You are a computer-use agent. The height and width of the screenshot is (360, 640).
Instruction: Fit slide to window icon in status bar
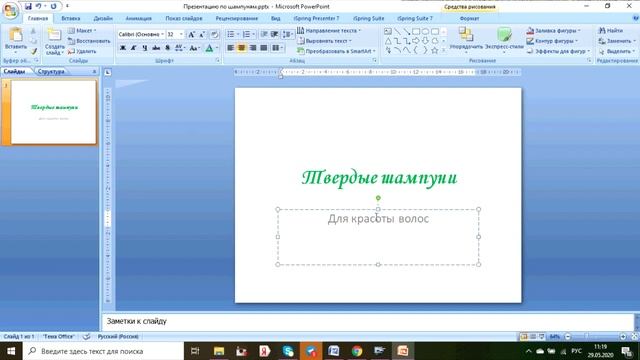point(634,336)
